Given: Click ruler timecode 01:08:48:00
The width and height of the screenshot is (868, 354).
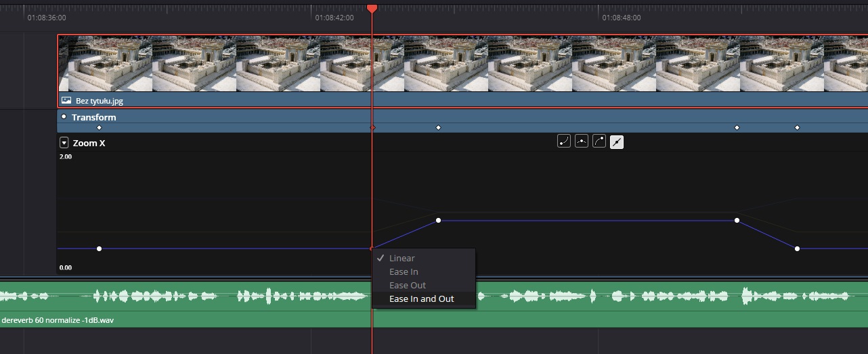Looking at the screenshot, I should click(622, 18).
